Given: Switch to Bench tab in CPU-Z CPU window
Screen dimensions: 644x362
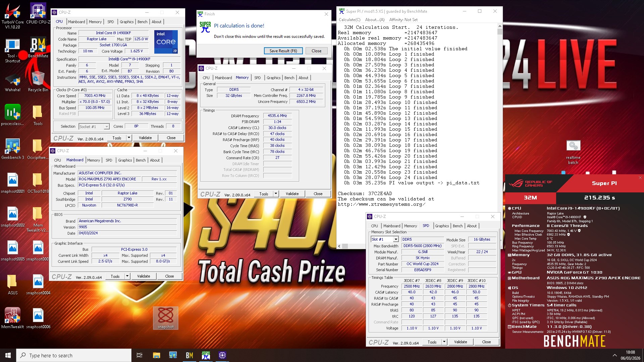Looking at the screenshot, I should [x=142, y=22].
